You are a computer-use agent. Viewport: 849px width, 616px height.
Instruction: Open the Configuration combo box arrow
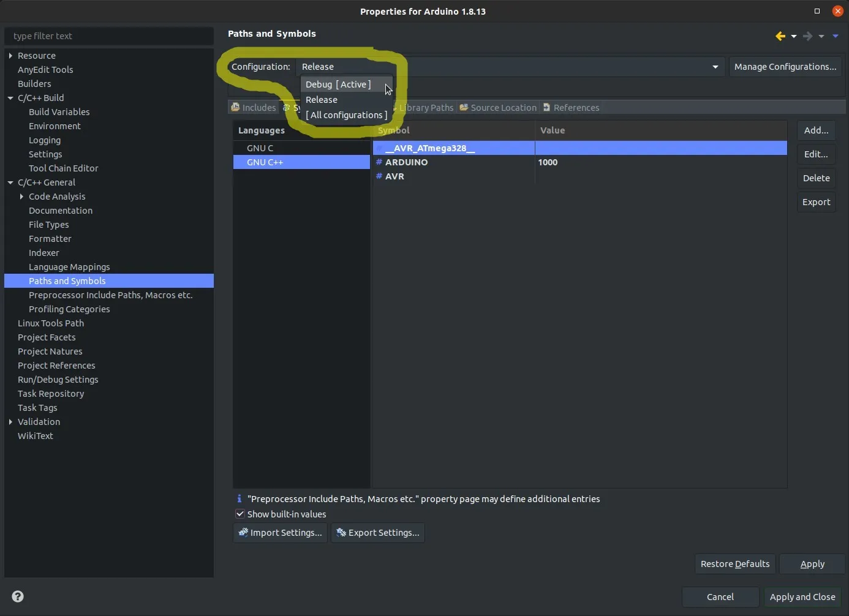pos(715,67)
